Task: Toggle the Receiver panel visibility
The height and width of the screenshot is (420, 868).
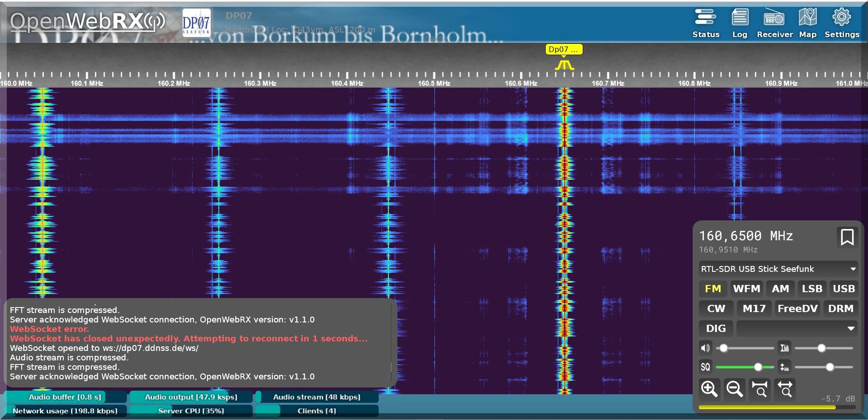Action: 774,23
